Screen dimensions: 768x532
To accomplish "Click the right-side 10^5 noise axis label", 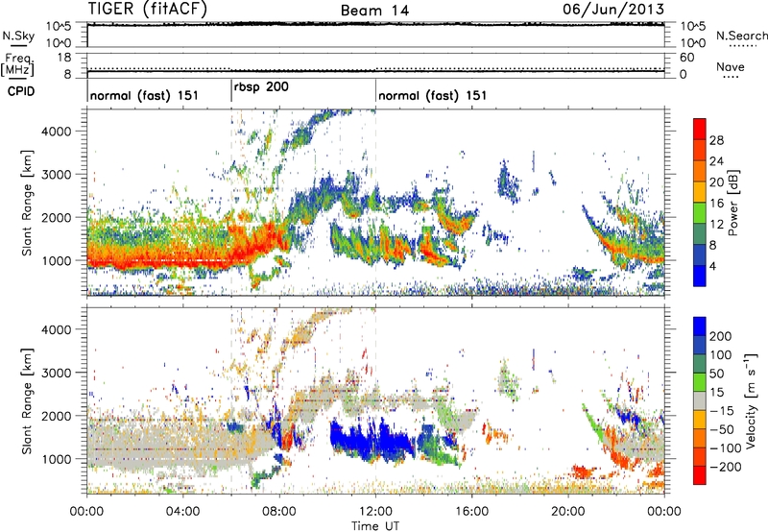I will click(692, 26).
